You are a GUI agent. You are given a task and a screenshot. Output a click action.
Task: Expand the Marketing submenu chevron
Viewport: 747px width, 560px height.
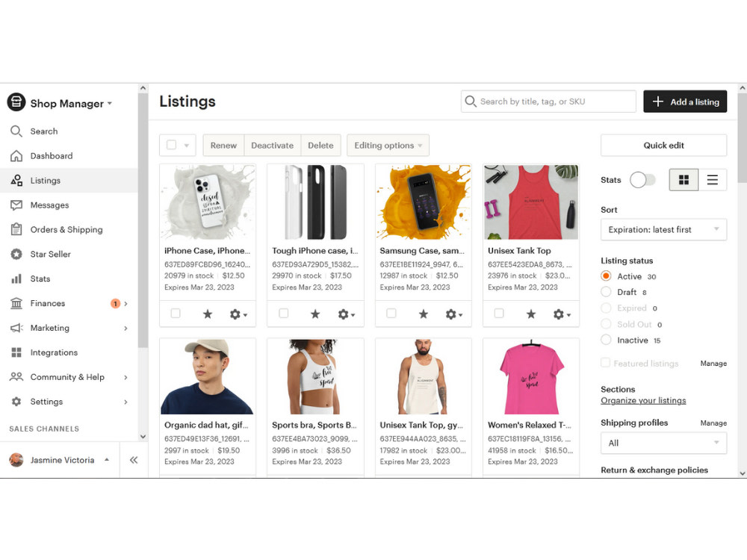pos(125,328)
